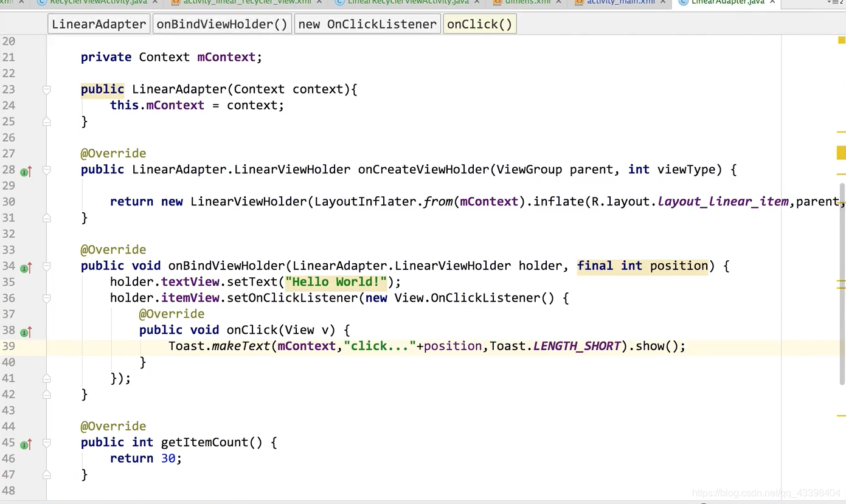This screenshot has height=504, width=846.
Task: Click "itemView" on line 36
Action: tap(190, 298)
